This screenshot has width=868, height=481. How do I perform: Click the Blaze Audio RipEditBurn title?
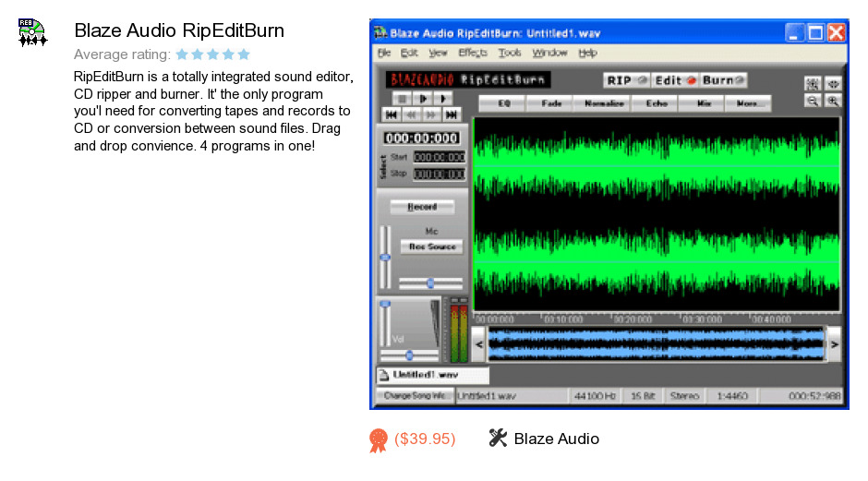179,30
